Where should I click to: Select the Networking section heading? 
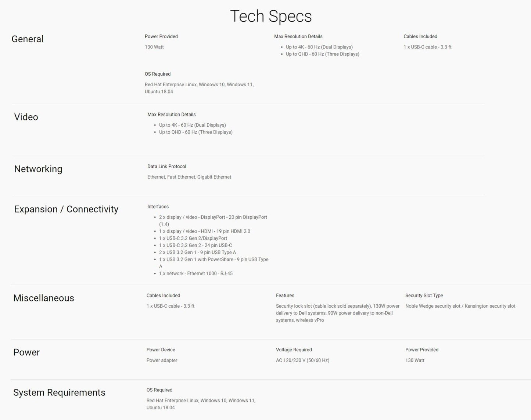pos(38,169)
